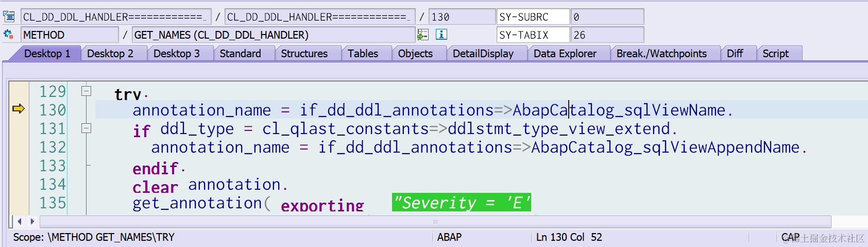Click the Scope: \METHOD GET_NAMES\TRY status entry
Image resolution: width=868 pixels, height=247 pixels.
point(94,237)
